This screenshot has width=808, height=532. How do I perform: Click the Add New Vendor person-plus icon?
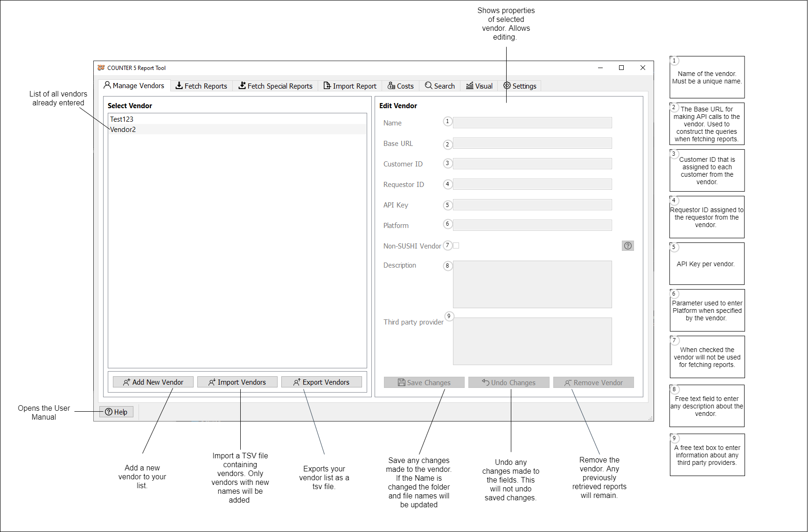pos(126,382)
